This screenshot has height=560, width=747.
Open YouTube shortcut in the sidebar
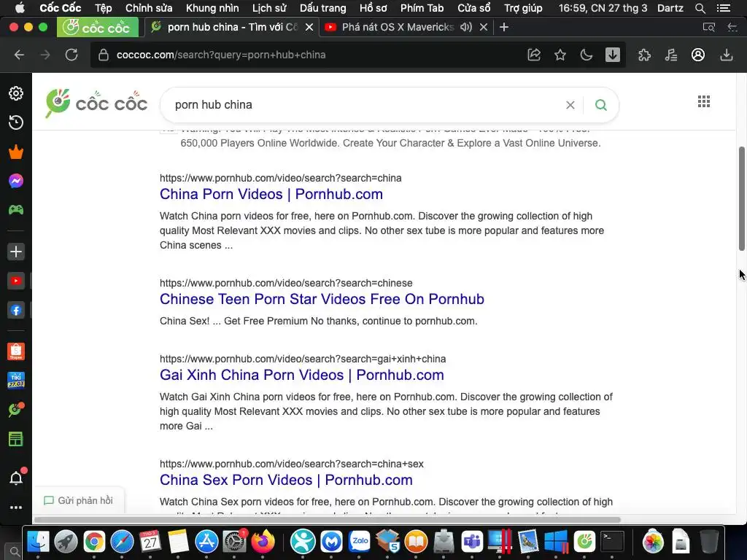[16, 281]
